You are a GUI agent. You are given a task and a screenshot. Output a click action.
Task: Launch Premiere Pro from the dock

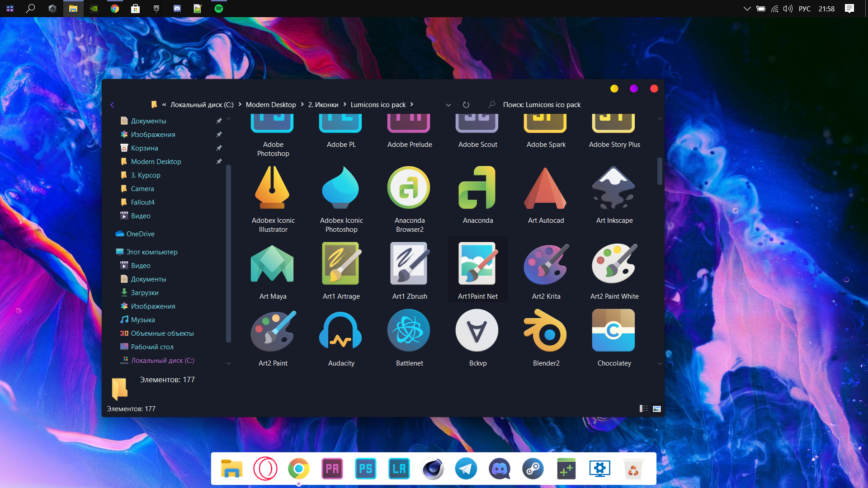pos(332,469)
